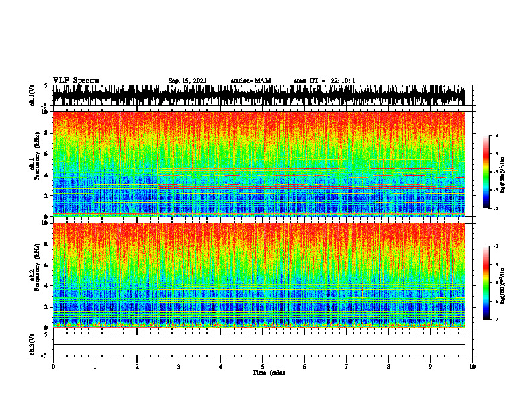Click time axis tick label "3"

point(179,367)
